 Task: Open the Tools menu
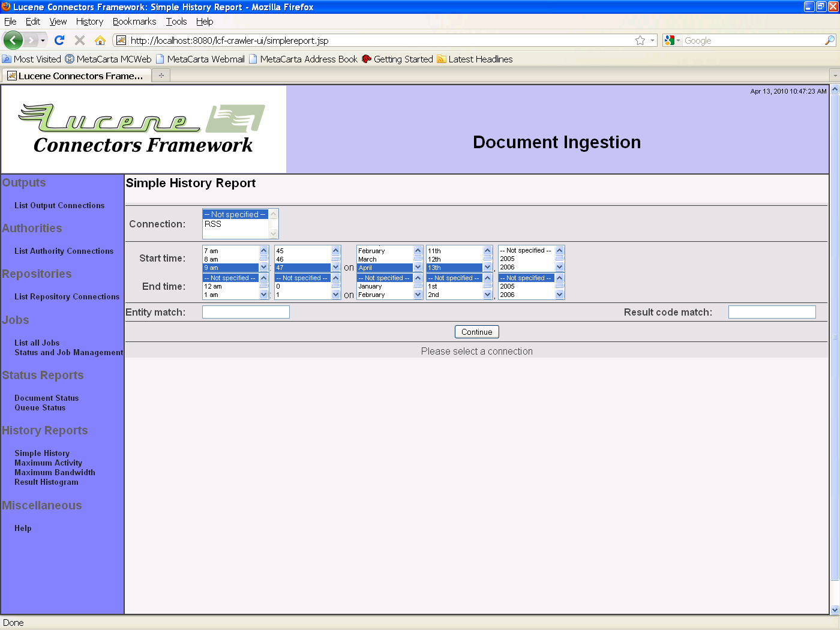click(x=176, y=22)
